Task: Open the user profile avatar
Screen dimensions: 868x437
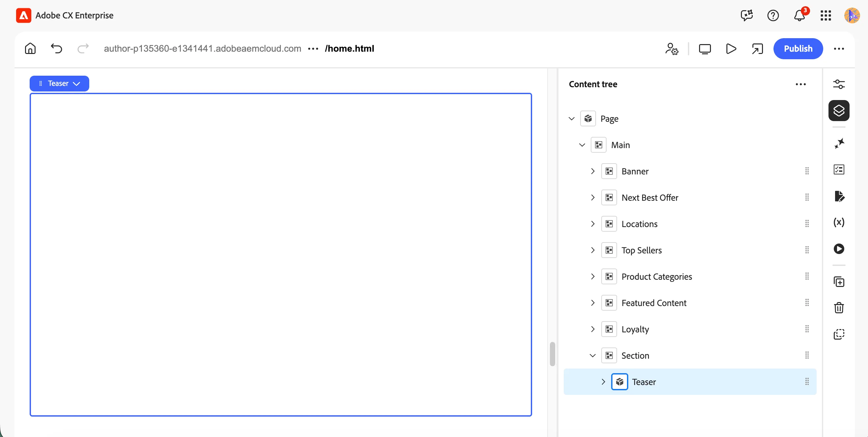Action: click(852, 15)
